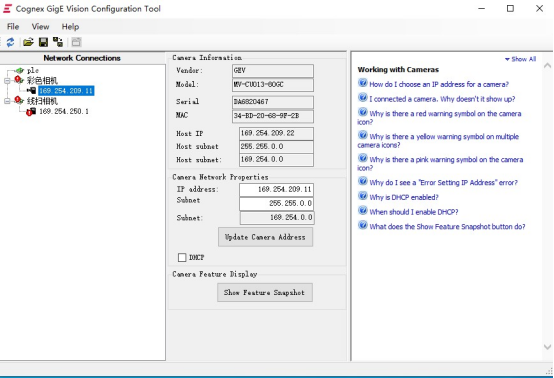Click Update Camera Address button

265,237
